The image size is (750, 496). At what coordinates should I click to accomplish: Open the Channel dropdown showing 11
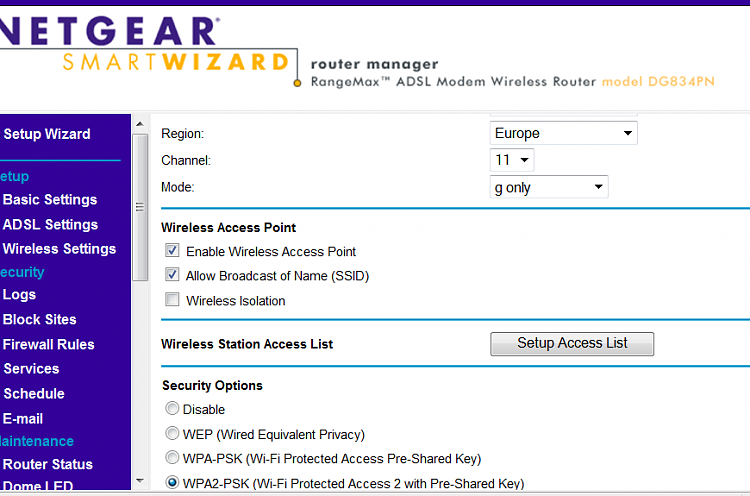(x=512, y=160)
